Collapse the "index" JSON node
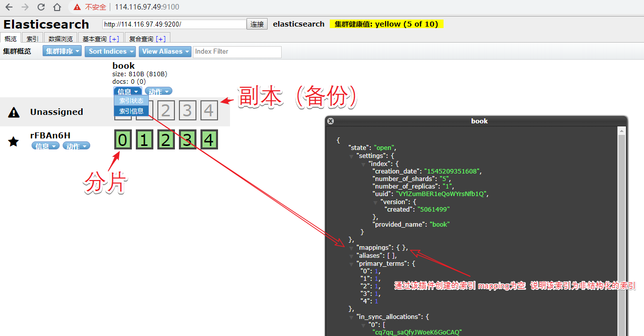Screen dimensions: 644x336 363,163
